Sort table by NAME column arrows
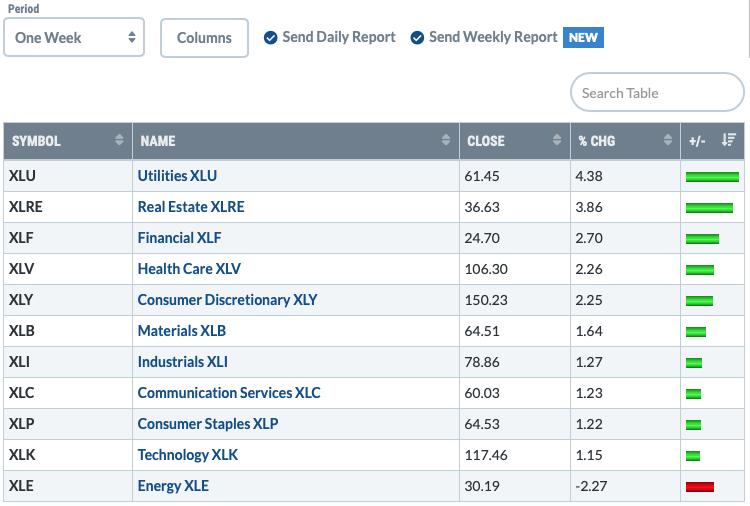 click(x=446, y=140)
